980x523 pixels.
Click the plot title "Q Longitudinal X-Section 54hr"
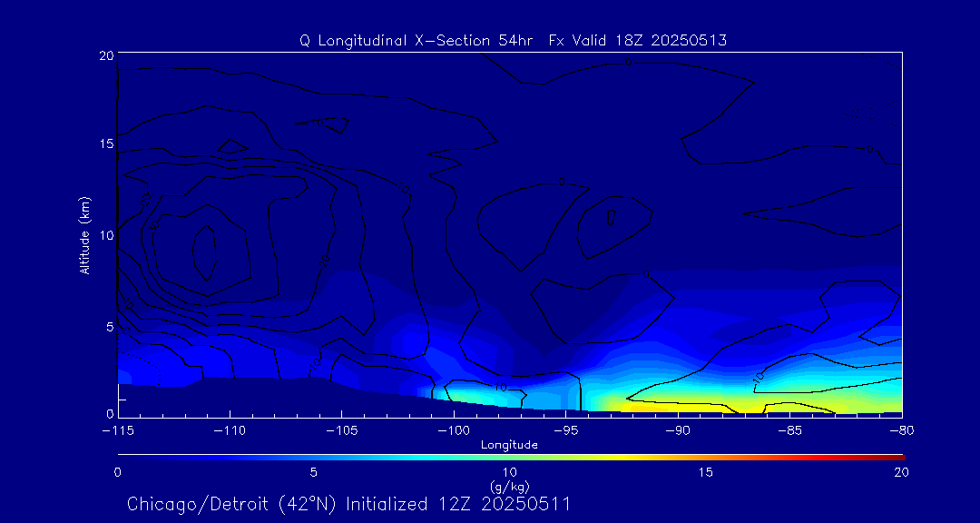(x=417, y=41)
